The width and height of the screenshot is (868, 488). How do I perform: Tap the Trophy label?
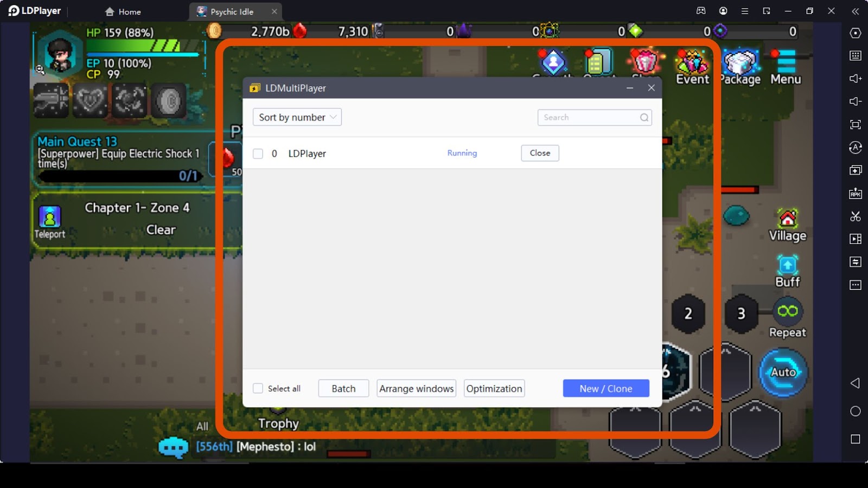(278, 423)
